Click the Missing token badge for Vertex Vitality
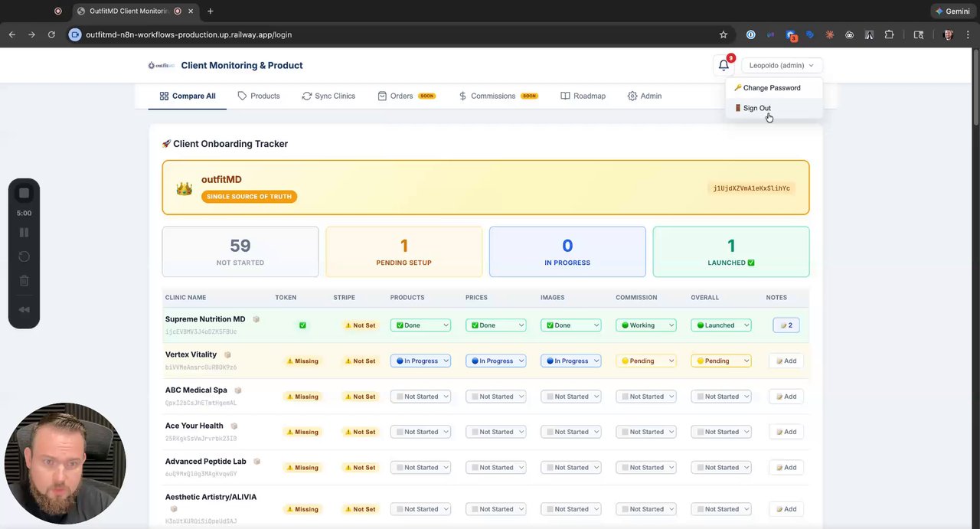The height and width of the screenshot is (529, 980). (x=302, y=361)
